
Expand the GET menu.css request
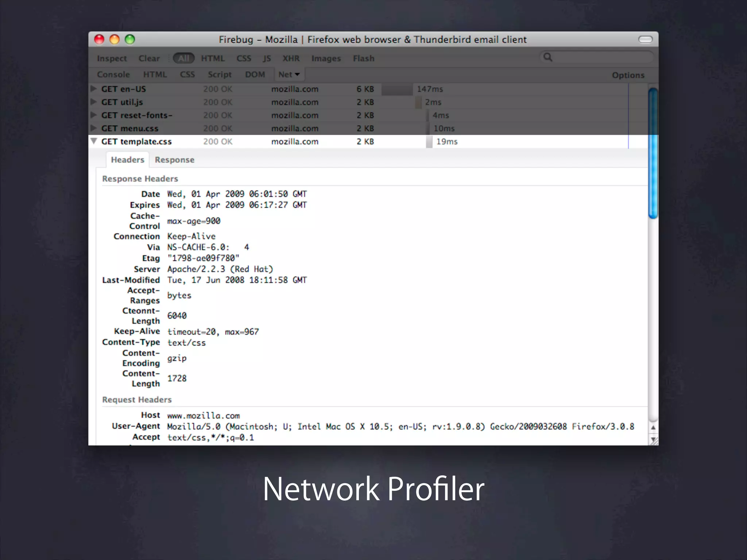(x=94, y=128)
